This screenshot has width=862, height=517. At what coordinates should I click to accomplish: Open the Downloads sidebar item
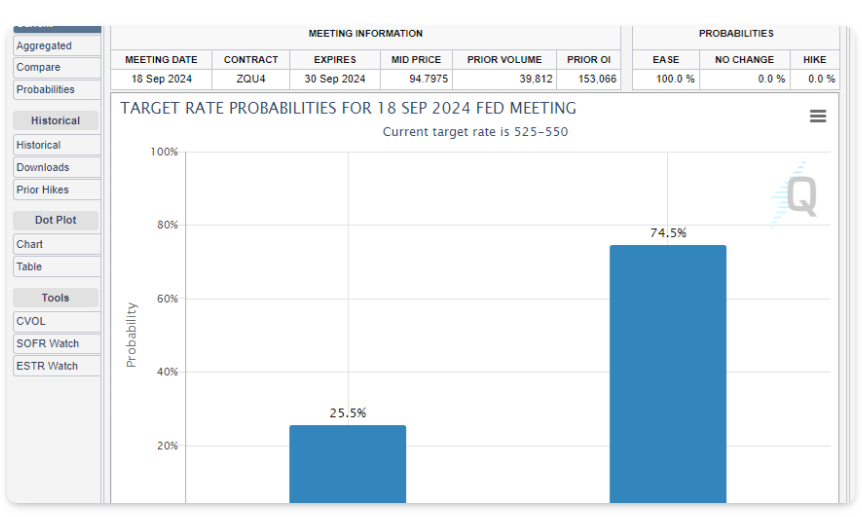point(56,168)
